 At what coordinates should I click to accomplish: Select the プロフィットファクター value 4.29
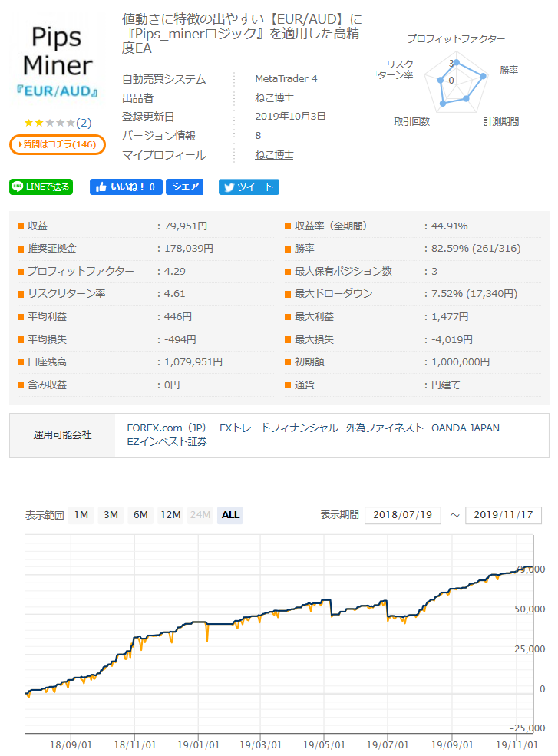coord(174,272)
